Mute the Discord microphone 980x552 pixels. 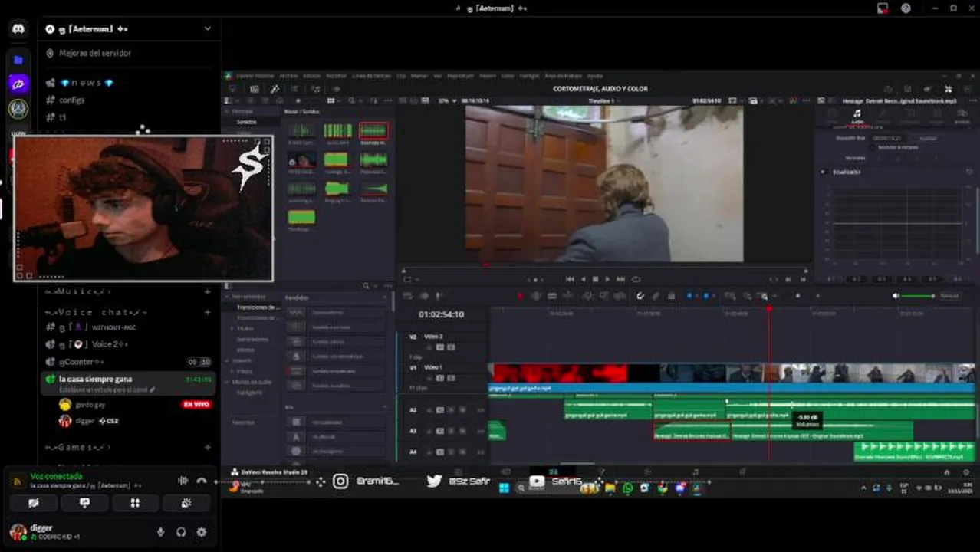point(161,532)
